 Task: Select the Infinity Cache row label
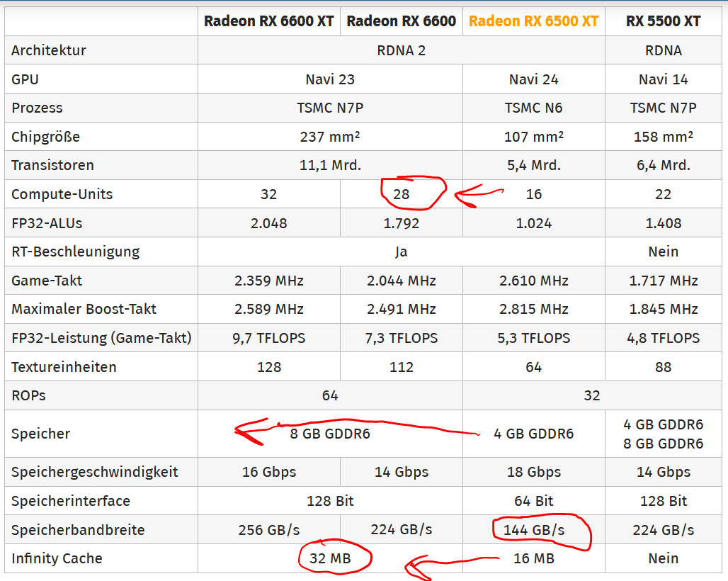[57, 558]
